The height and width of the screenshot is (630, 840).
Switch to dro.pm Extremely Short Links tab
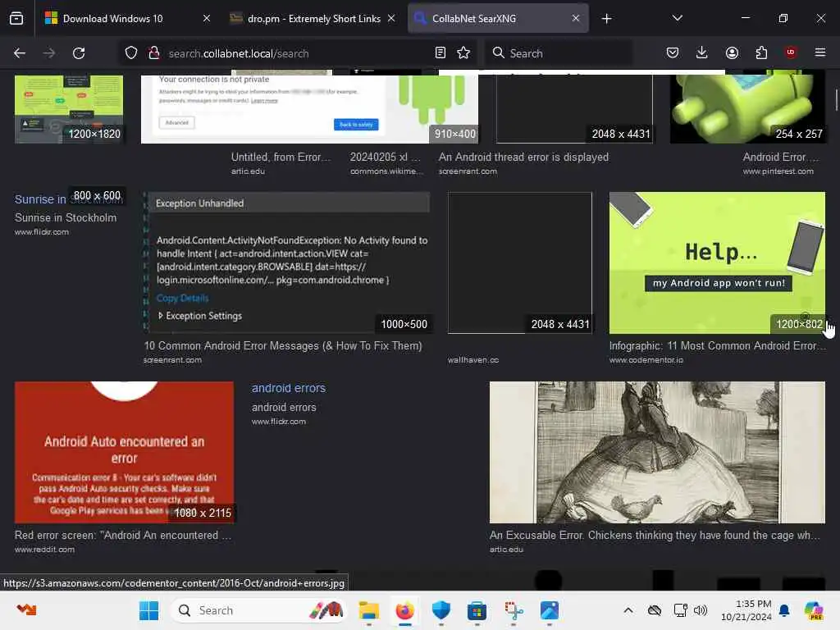pos(313,18)
